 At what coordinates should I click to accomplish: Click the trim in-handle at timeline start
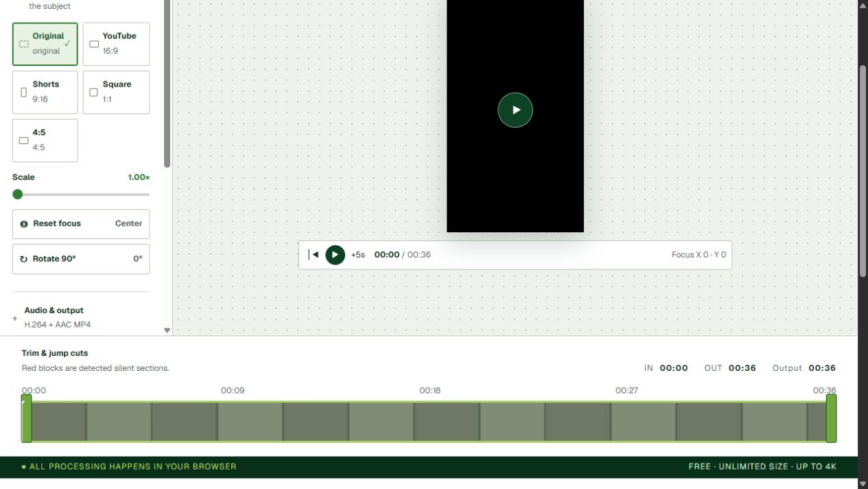tap(27, 418)
